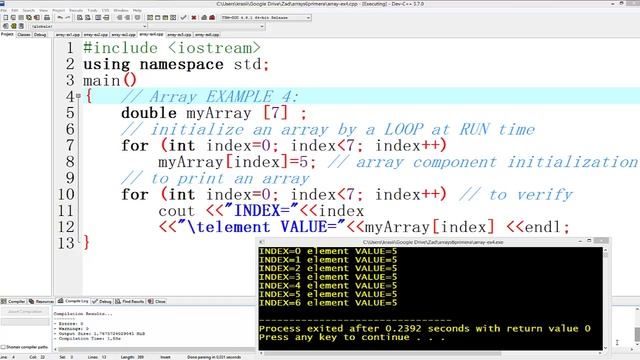This screenshot has height=360, width=640.
Task: Switch to the Classes sidebar tab
Action: pyautogui.click(x=24, y=35)
